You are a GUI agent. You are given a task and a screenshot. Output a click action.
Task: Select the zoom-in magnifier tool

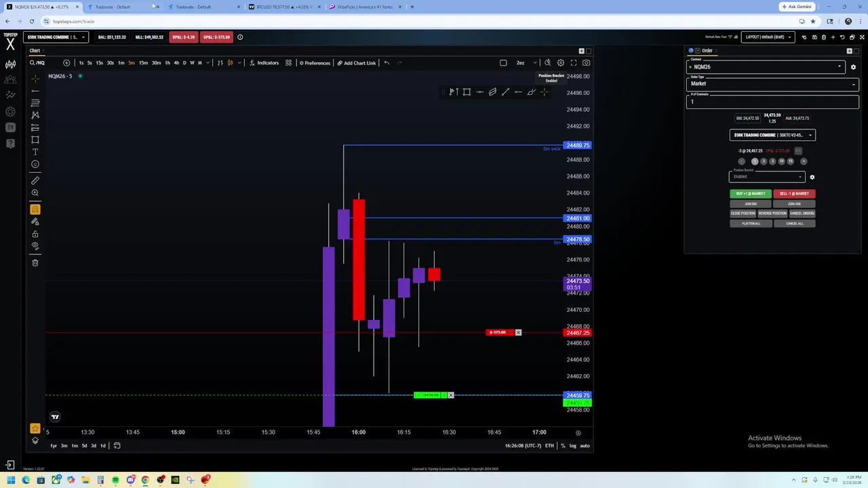click(x=35, y=193)
